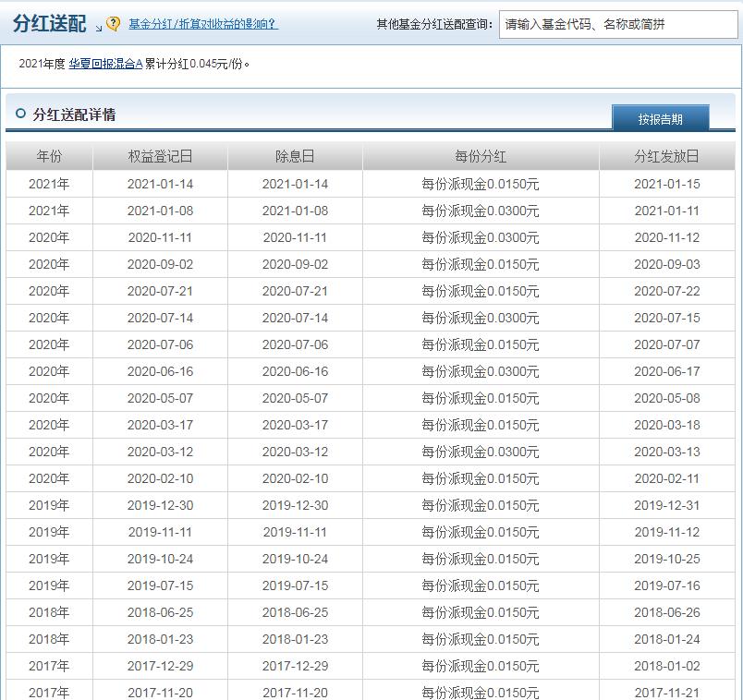Click the 除息日 column header
This screenshot has width=743, height=700.
coord(295,156)
